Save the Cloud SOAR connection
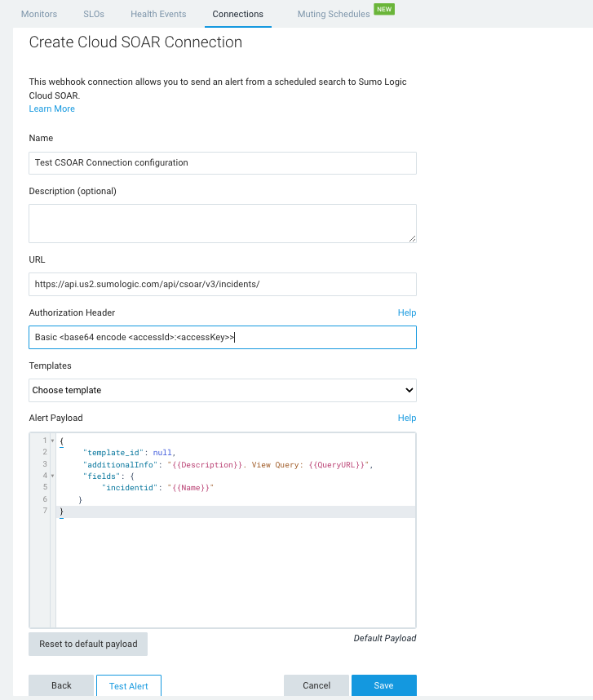The height and width of the screenshot is (700, 593). tap(383, 685)
